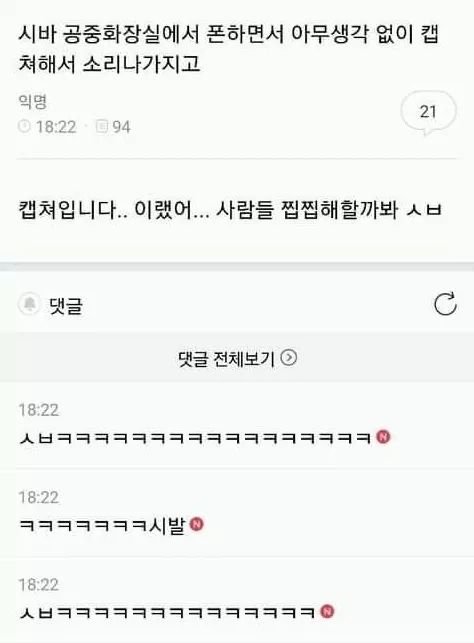Screen dimensions: 474x643
Task: Refresh the comments list
Action: [x=445, y=304]
